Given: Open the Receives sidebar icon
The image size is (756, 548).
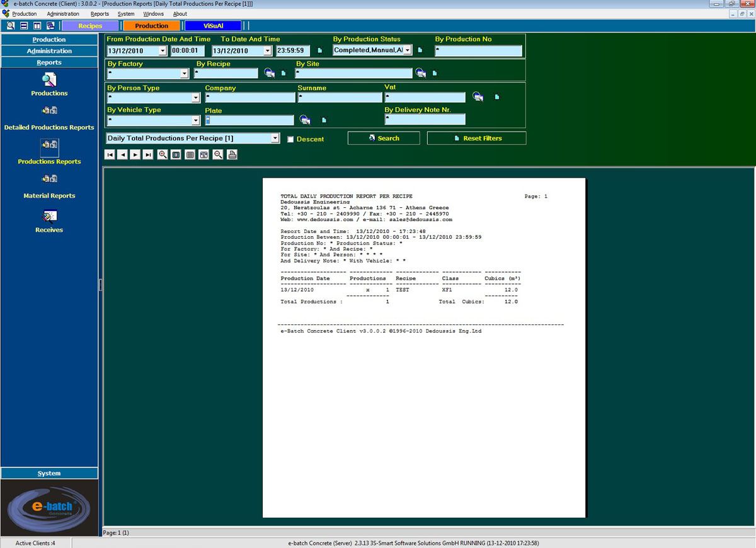Looking at the screenshot, I should 49,216.
